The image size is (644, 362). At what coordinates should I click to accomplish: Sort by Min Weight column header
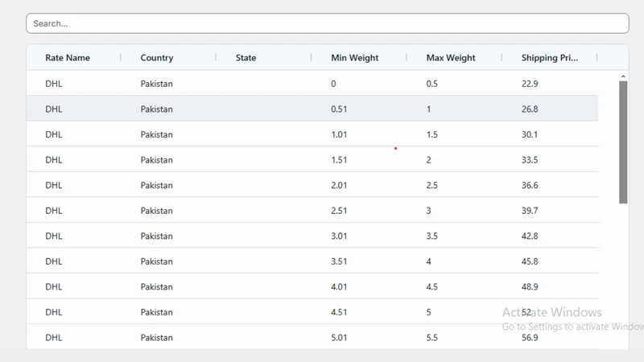354,58
